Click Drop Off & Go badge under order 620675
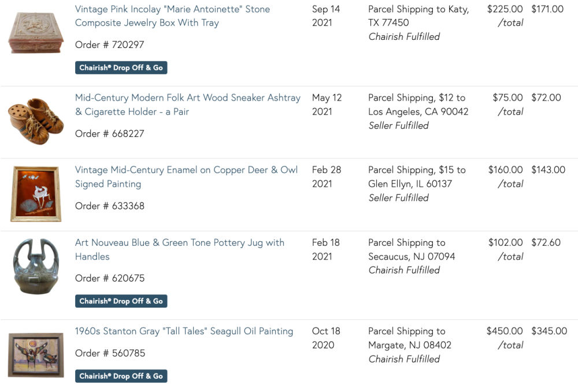Screen dimensions: 578x392 click(121, 301)
